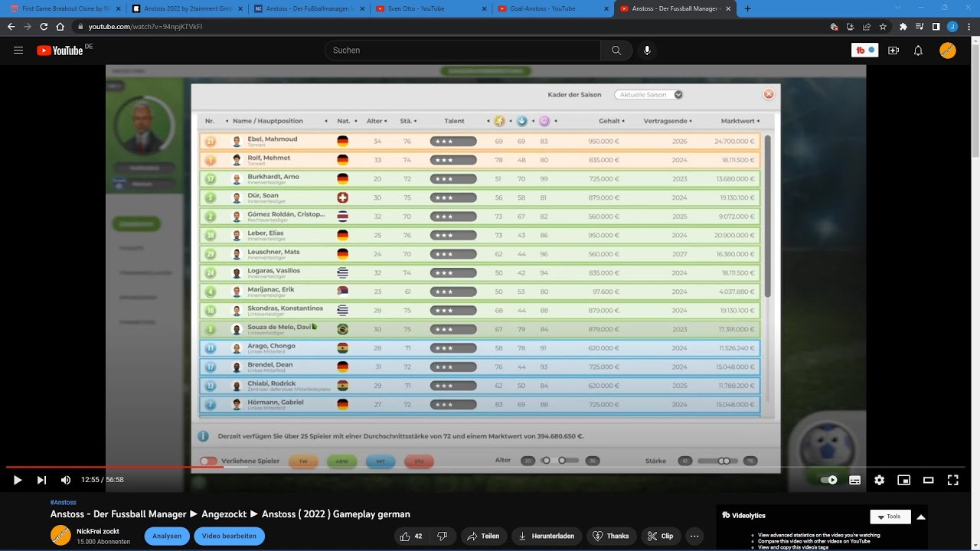Switch to Anstoss - Der Fußballmanager wiki tab
The image size is (980, 551).
click(x=308, y=8)
